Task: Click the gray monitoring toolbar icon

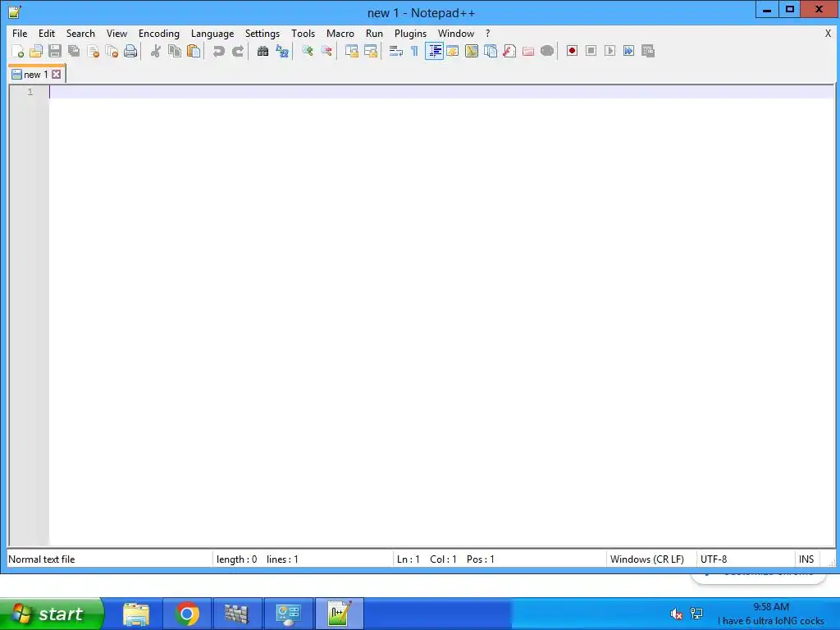Action: point(547,51)
